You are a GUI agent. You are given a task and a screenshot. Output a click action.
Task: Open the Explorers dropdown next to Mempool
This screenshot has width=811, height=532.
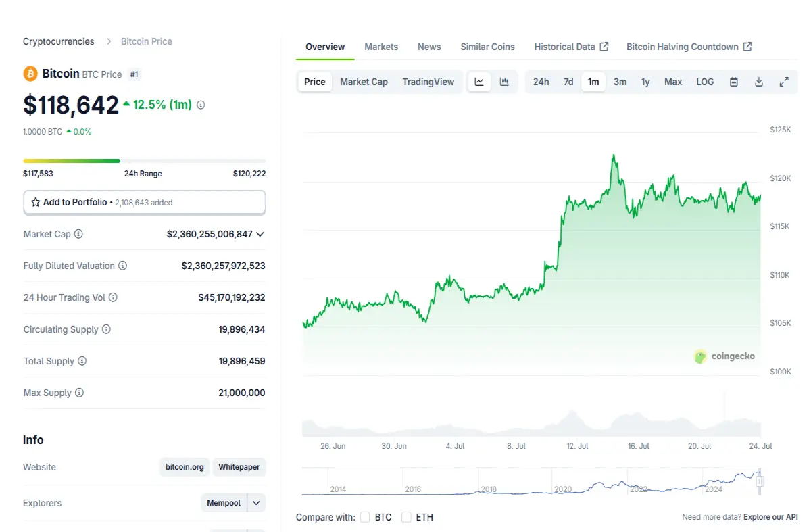(256, 503)
